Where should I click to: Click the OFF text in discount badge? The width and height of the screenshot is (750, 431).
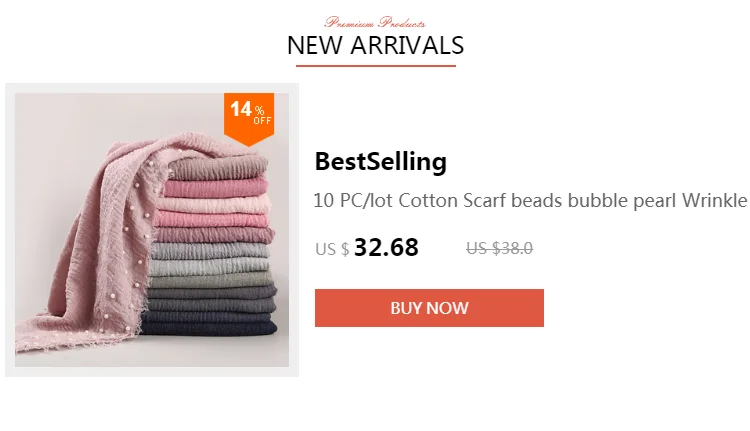click(263, 121)
